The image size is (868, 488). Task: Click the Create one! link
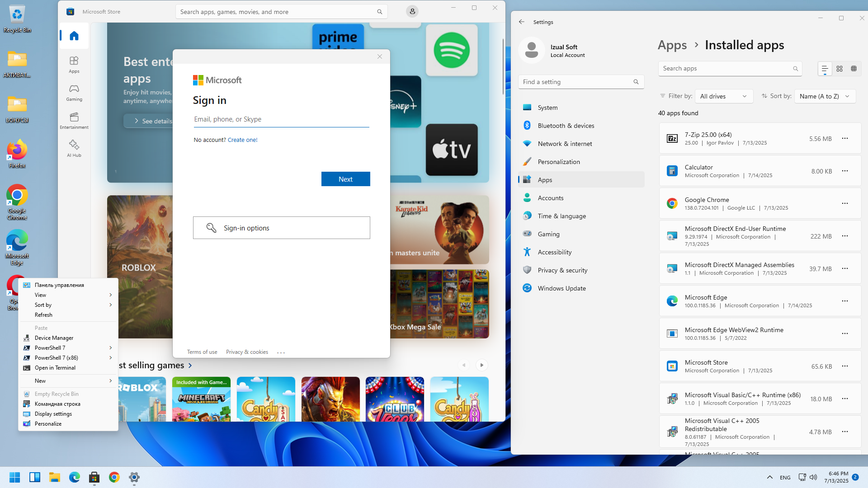pos(242,140)
